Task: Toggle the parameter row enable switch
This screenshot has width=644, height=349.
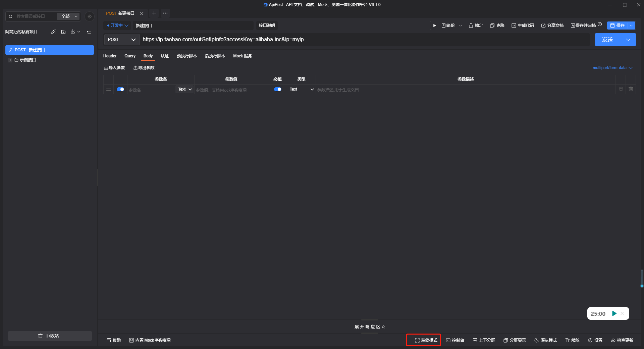Action: pyautogui.click(x=120, y=89)
